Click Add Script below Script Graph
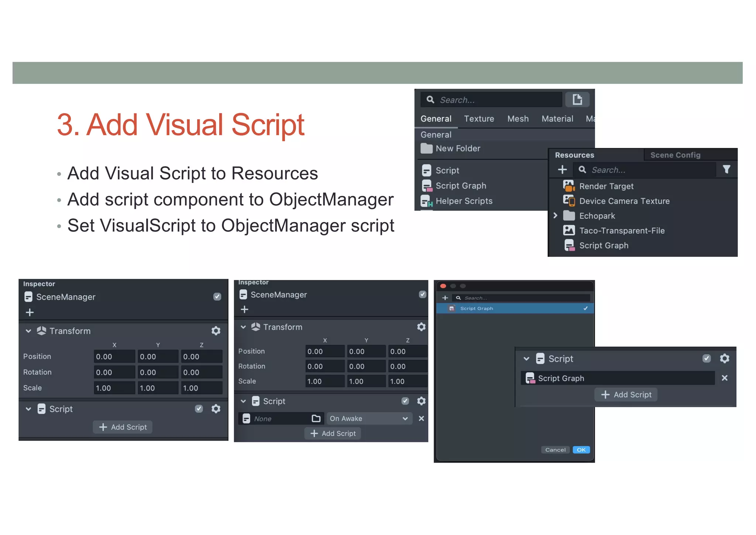Viewport: 756px width, 535px height. [626, 395]
